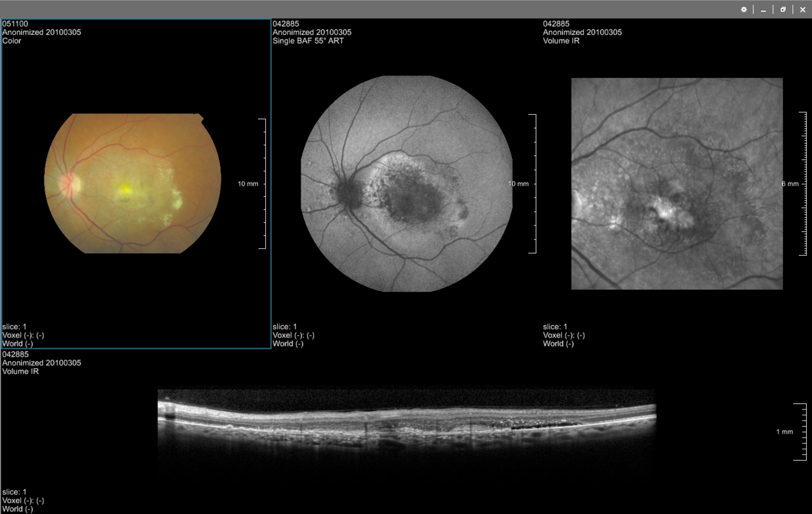
Task: Click 'Voxel (-): (-)' in the top-right IR view
Action: (564, 335)
